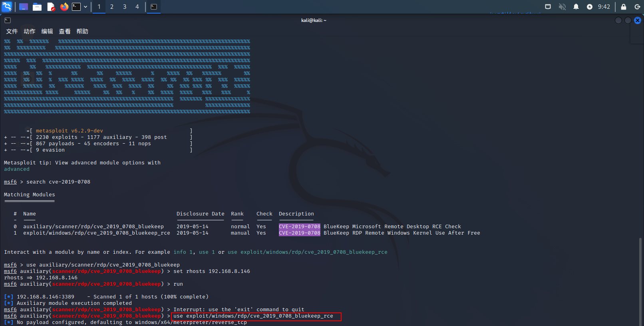Switch to workspace 1
The image size is (644, 326).
click(99, 7)
